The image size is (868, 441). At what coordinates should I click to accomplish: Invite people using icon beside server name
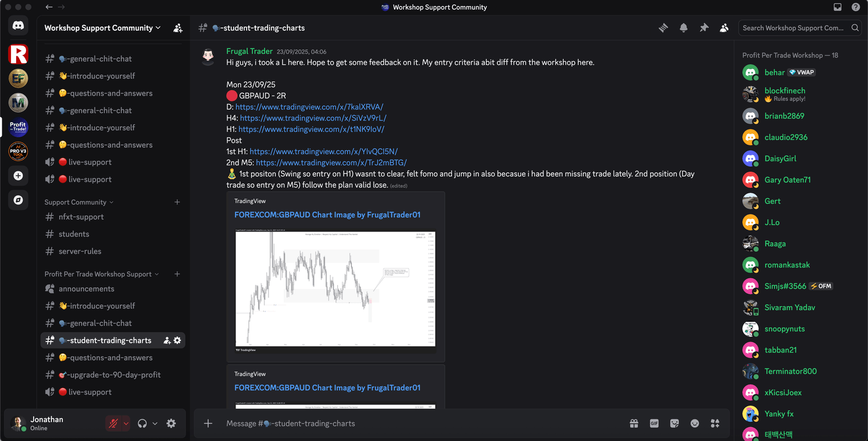tap(178, 28)
